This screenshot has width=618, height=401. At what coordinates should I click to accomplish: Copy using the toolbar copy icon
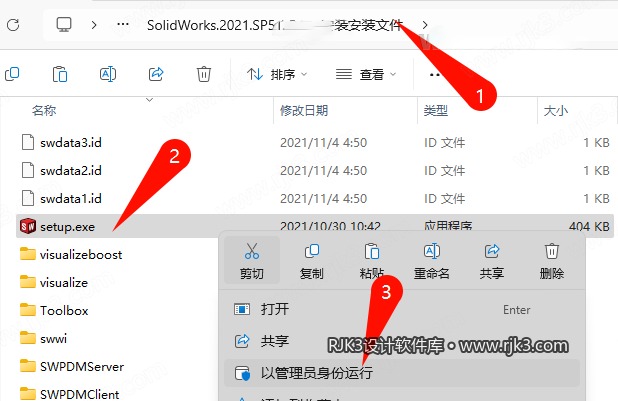[12, 74]
